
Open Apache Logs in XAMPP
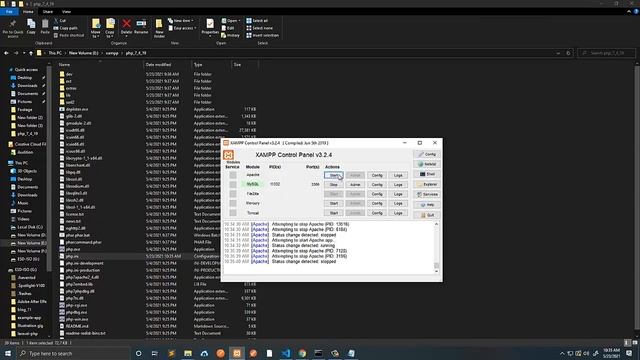(x=398, y=175)
